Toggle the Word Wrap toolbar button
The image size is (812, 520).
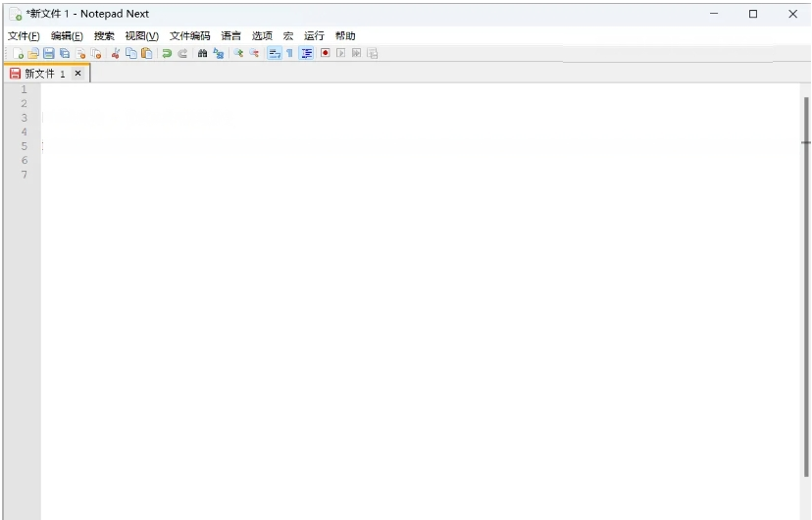(x=275, y=53)
